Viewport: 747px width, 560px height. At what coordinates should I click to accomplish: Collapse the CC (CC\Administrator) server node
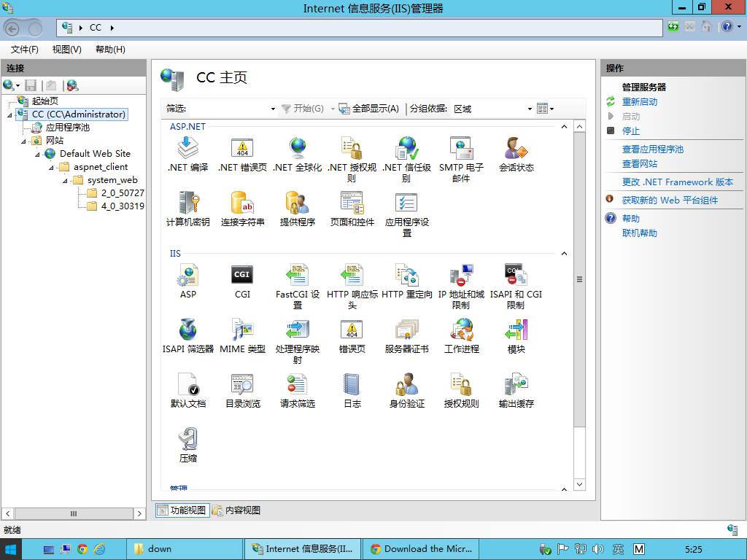coord(9,114)
